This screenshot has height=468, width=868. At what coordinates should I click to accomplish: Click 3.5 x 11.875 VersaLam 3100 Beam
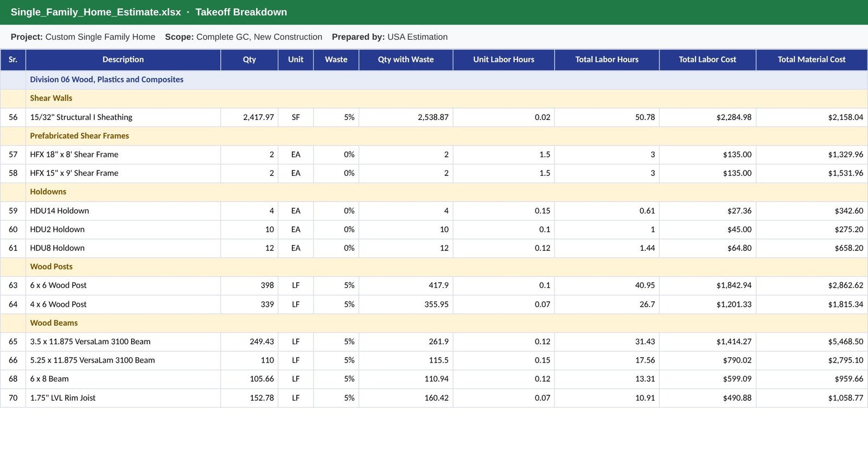[123, 342]
